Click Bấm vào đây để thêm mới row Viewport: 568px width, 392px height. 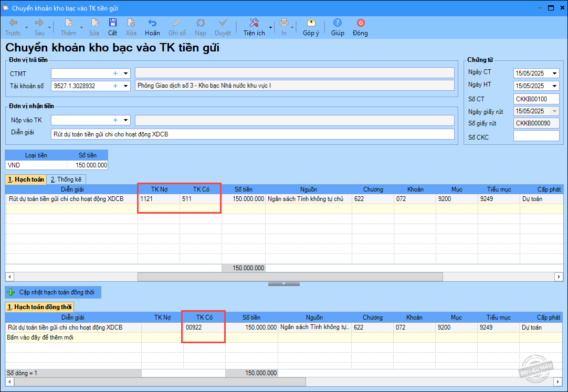[x=40, y=337]
